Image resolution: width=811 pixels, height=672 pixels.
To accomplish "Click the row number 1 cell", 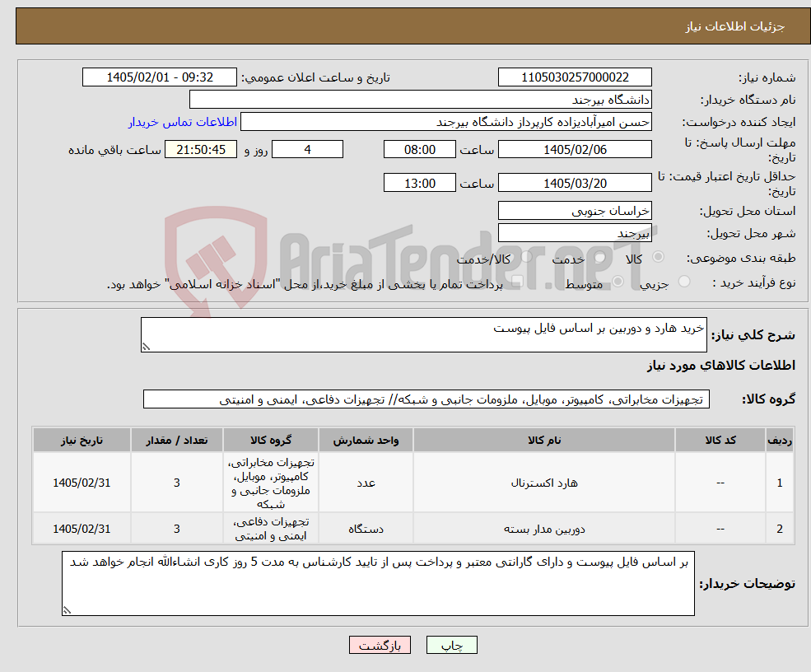I will pyautogui.click(x=780, y=483).
